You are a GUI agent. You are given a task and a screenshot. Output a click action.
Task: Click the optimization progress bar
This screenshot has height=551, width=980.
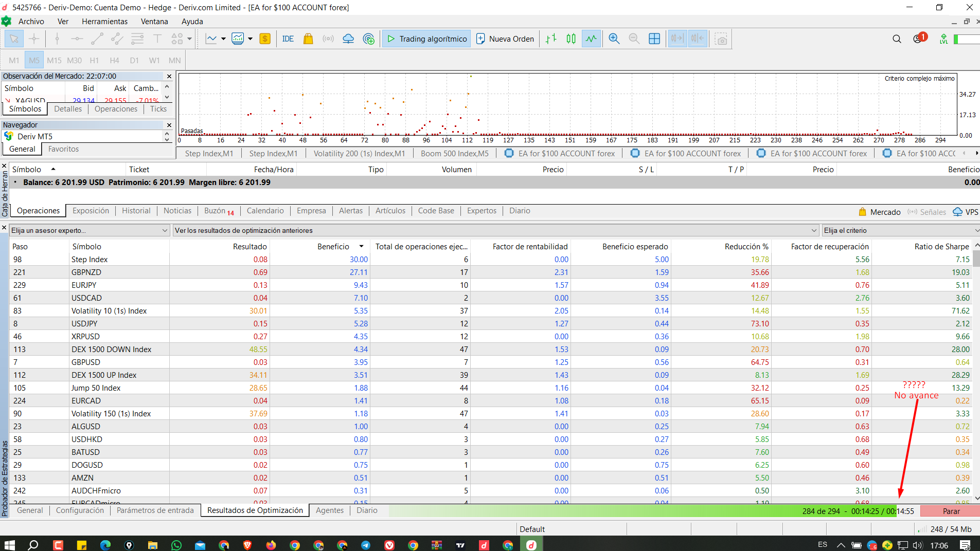[x=653, y=511]
